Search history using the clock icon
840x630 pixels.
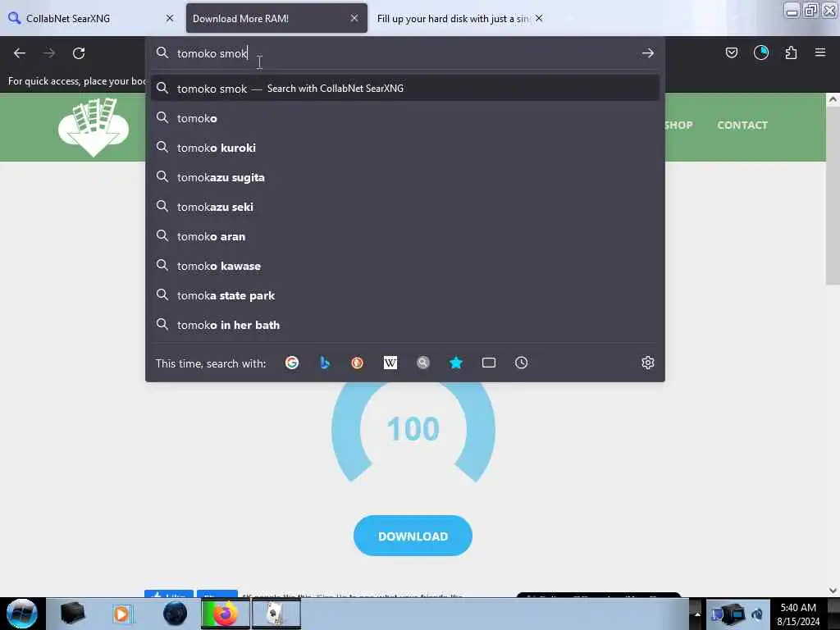click(521, 363)
